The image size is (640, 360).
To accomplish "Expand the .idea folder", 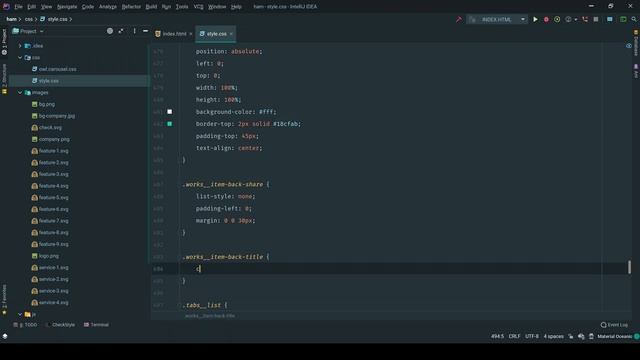I will 20,46.
